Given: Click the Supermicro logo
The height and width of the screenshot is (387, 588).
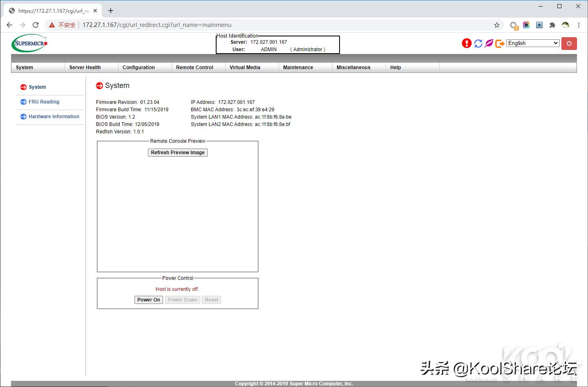Looking at the screenshot, I should coord(30,43).
